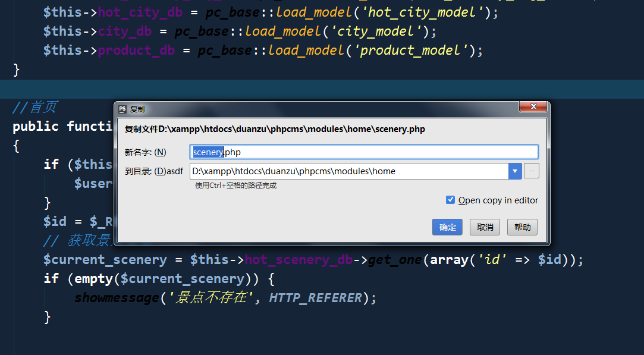644x355 pixels.
Task: Click the HTTP_REFERER constant
Action: [315, 297]
